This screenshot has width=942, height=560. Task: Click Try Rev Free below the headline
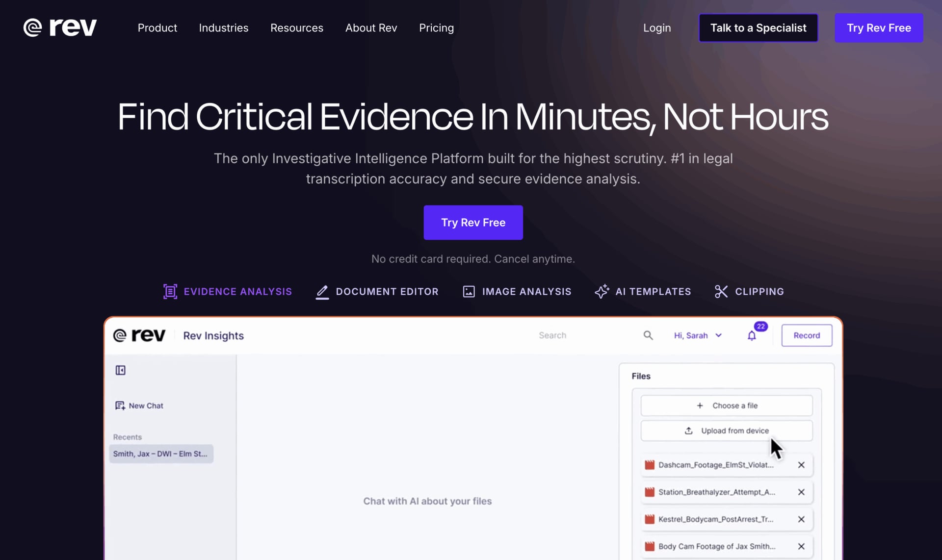pyautogui.click(x=473, y=223)
